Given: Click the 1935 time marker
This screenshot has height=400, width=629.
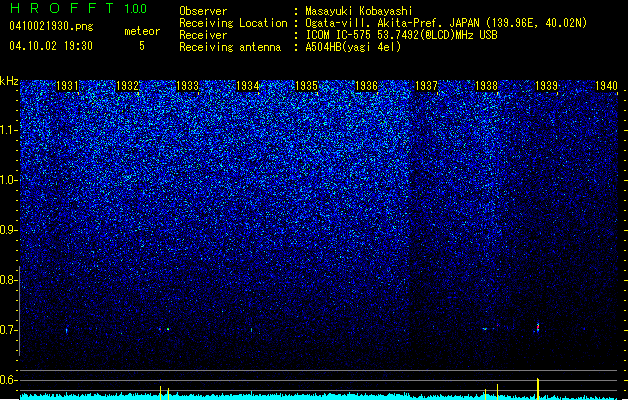Looking at the screenshot, I should (x=306, y=86).
